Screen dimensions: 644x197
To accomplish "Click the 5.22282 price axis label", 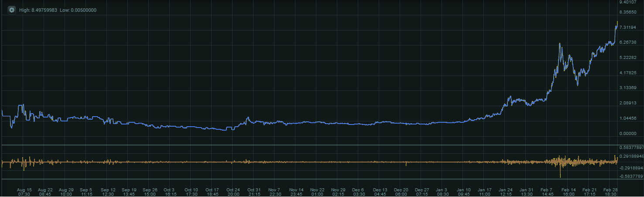I will coord(628,58).
